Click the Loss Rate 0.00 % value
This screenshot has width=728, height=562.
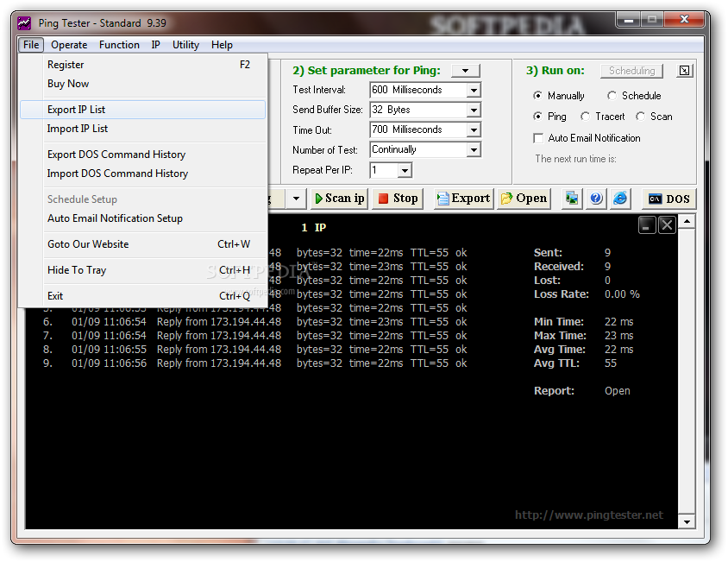pos(622,294)
